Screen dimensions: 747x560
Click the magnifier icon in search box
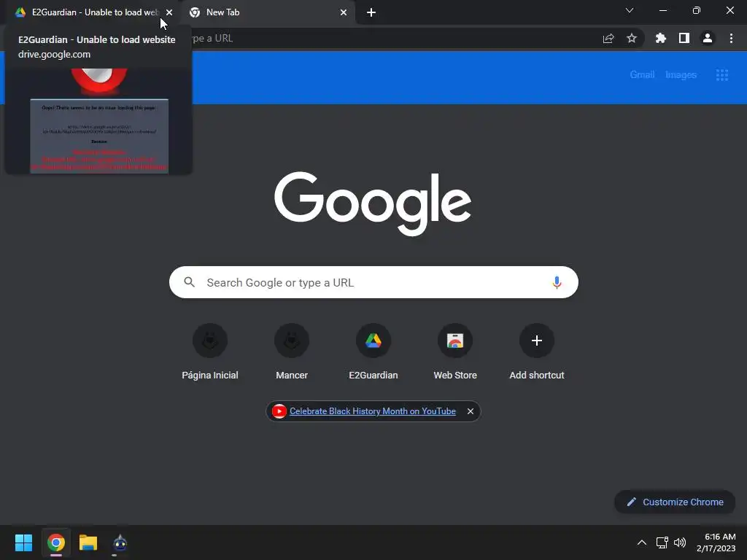point(189,282)
